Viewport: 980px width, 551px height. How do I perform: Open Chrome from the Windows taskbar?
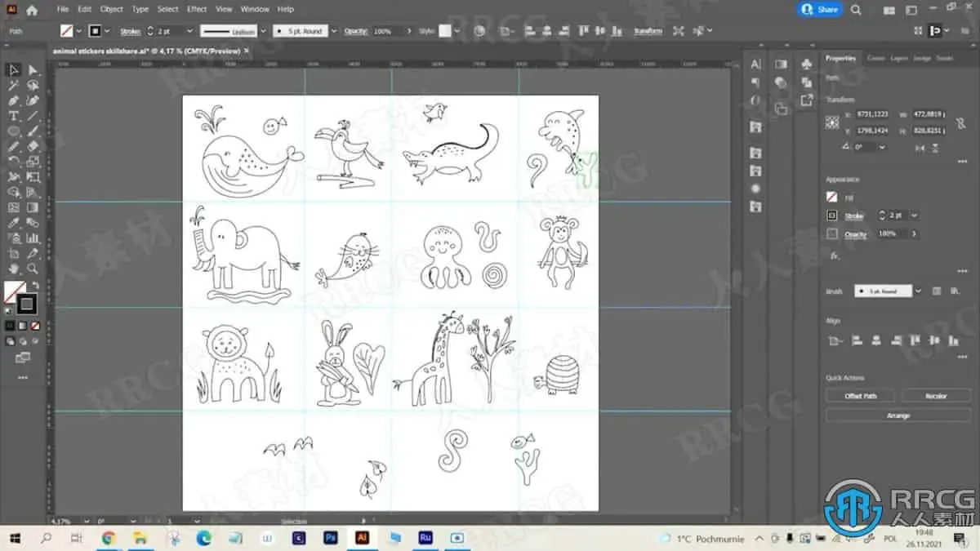pos(109,538)
